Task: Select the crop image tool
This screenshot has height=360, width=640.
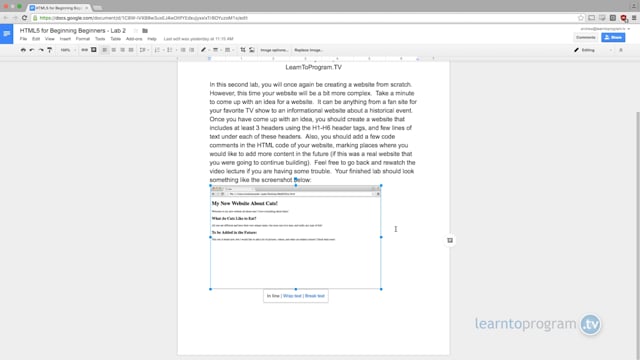Action: 243,50
